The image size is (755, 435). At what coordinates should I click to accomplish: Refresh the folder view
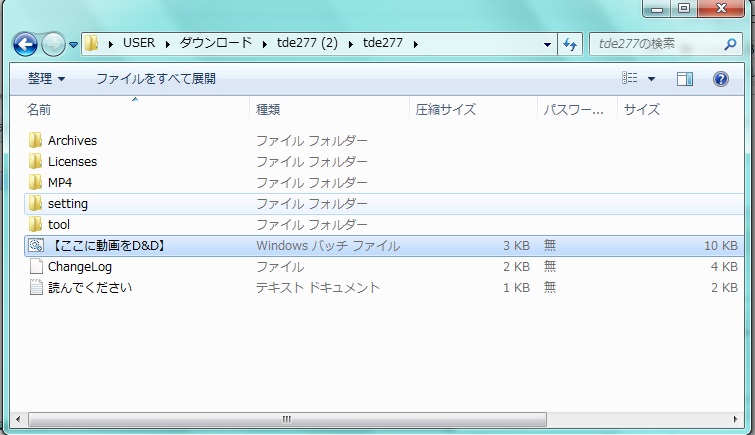pos(570,44)
